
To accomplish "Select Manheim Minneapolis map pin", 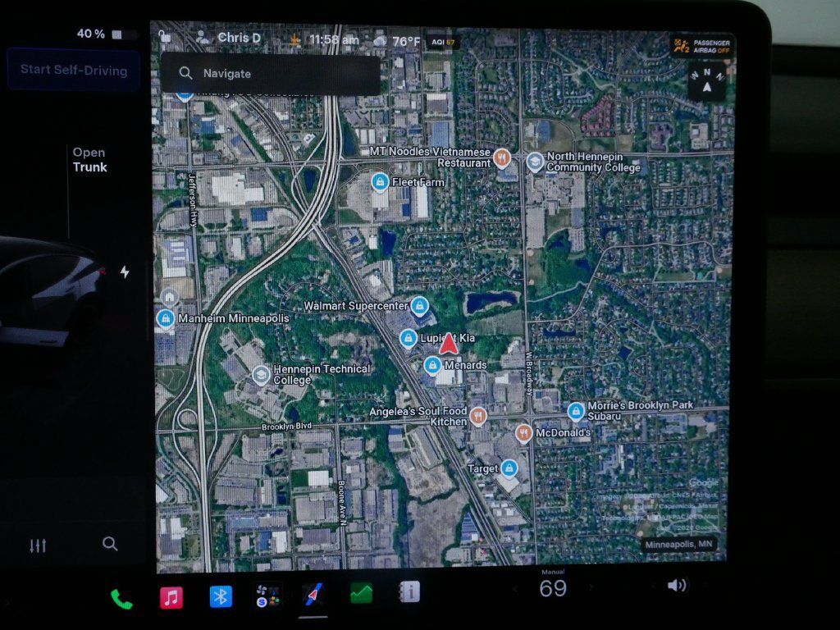I will click(165, 319).
